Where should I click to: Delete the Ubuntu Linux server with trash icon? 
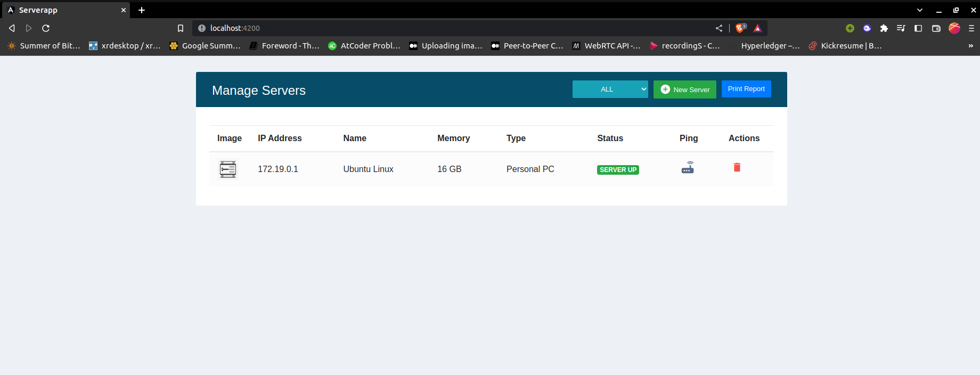pos(737,167)
